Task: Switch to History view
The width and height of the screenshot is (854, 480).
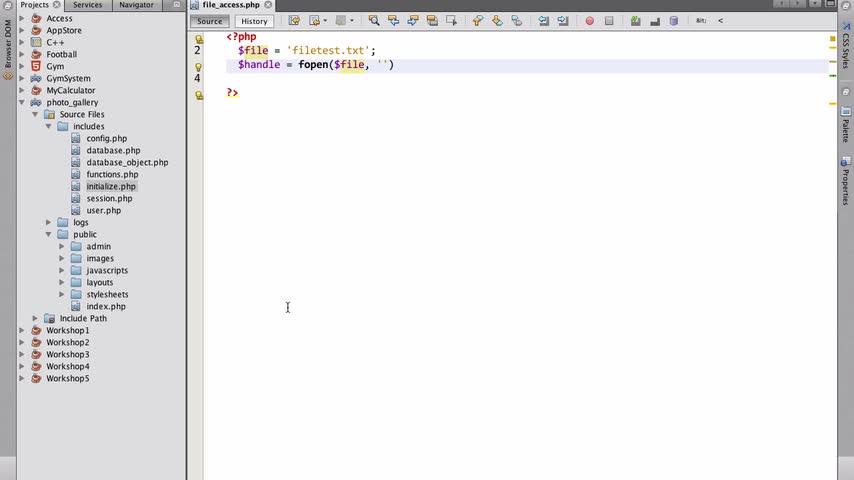Action: [254, 21]
